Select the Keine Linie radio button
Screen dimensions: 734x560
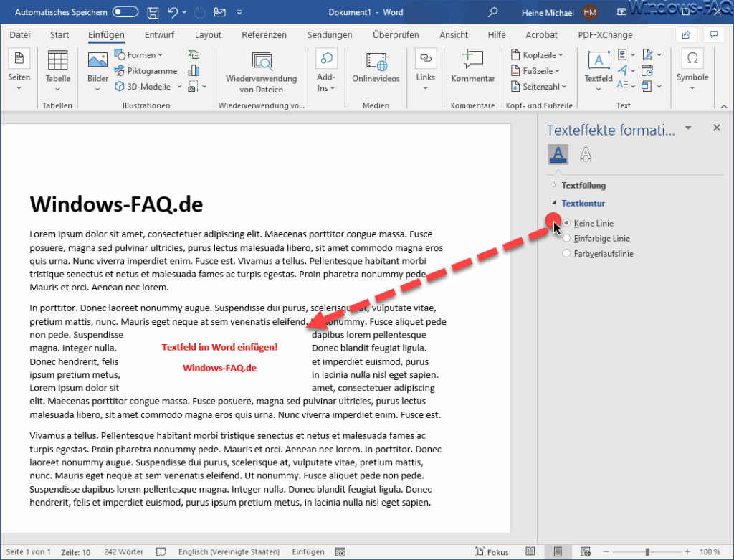point(566,223)
